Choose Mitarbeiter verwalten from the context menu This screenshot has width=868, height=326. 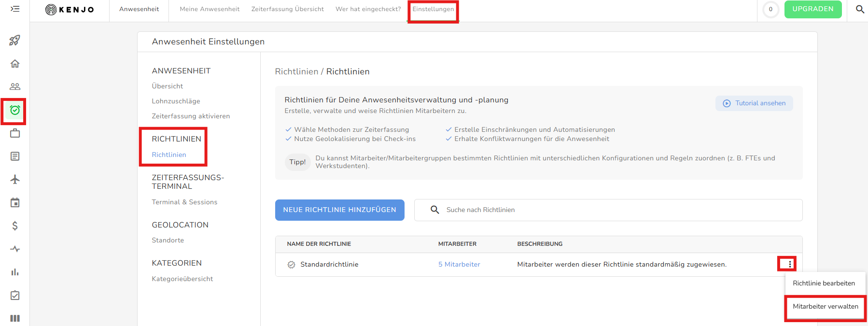click(x=825, y=307)
